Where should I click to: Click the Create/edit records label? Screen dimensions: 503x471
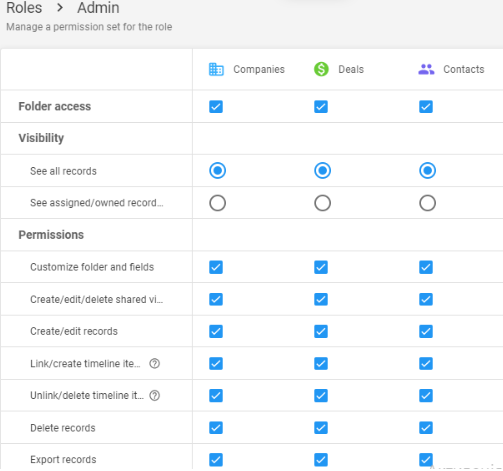(74, 331)
